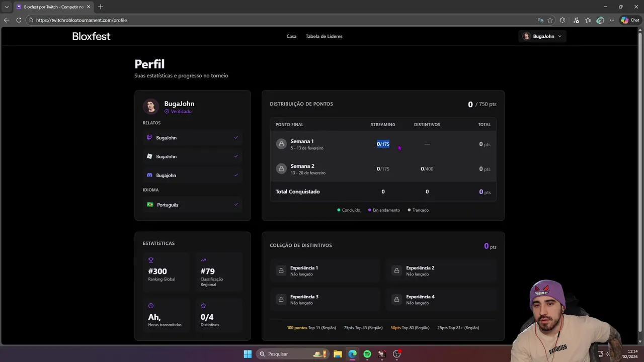
Task: Toggle the checkmark on Twitch BugaJohn account
Action: pyautogui.click(x=236, y=137)
